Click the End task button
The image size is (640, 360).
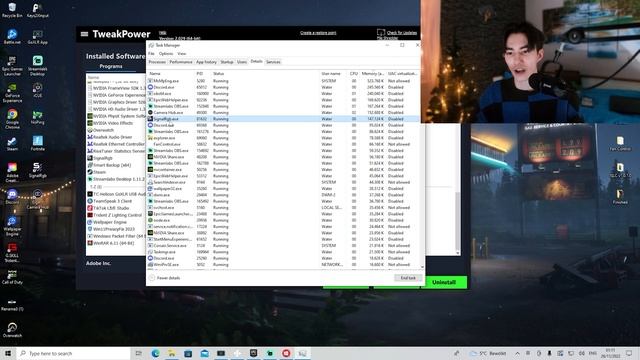[x=408, y=278]
